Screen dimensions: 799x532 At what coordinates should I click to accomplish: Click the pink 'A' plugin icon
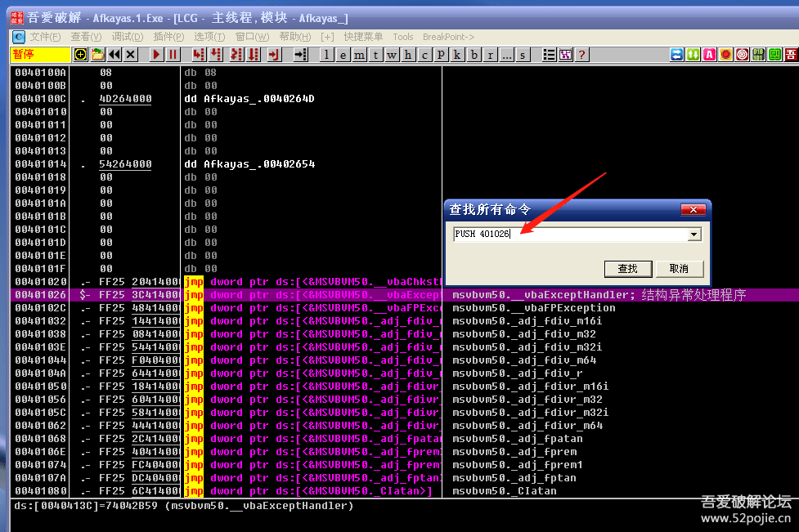709,55
